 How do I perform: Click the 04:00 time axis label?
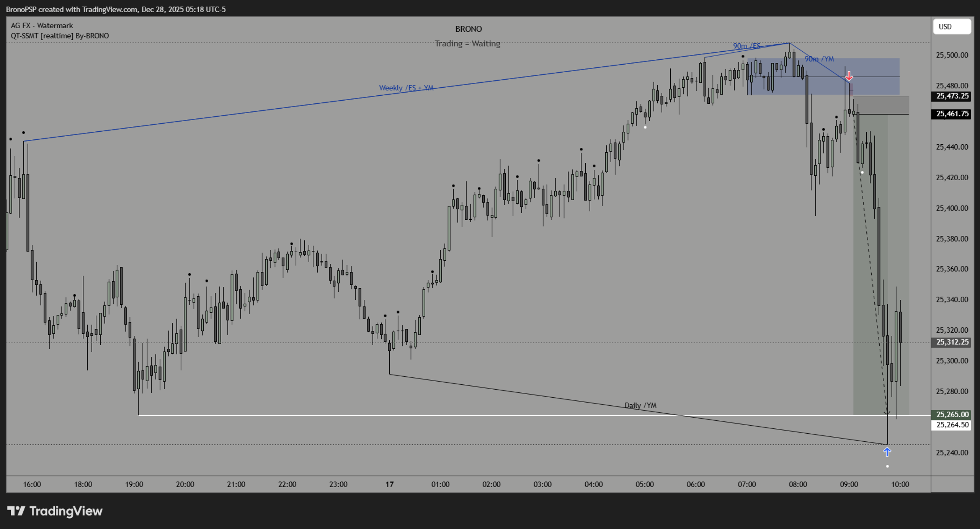coord(594,484)
